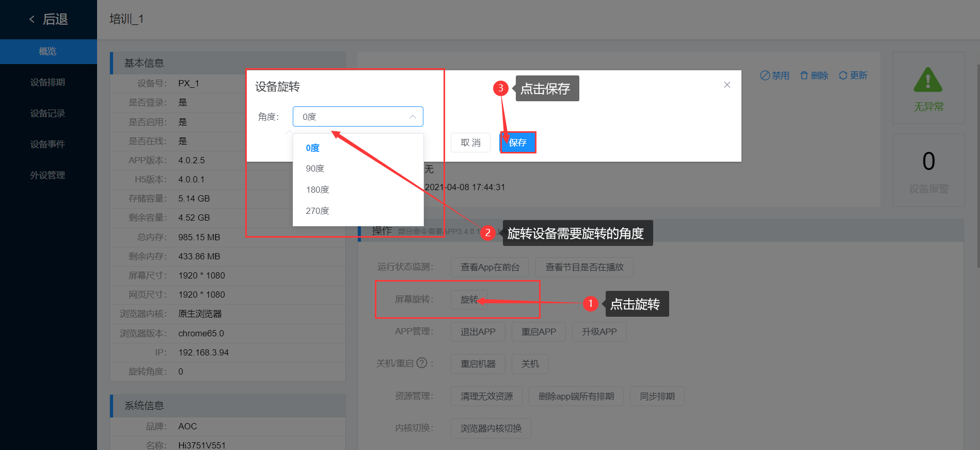
Task: Click the 查看App在前台 button
Action: (x=490, y=267)
